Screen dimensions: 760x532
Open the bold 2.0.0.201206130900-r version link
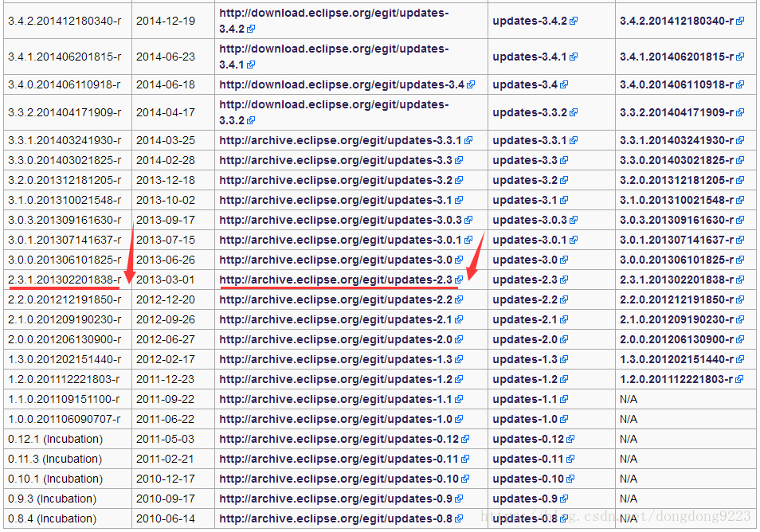click(681, 339)
